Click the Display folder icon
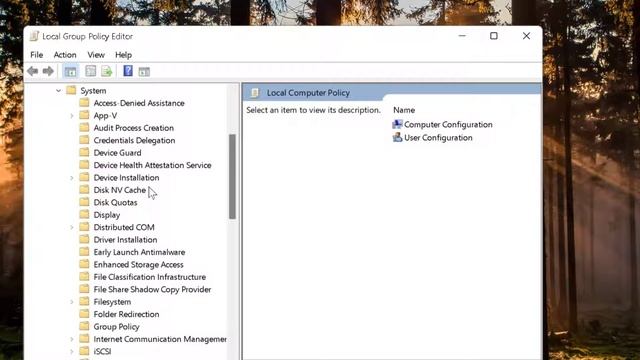 coord(84,215)
